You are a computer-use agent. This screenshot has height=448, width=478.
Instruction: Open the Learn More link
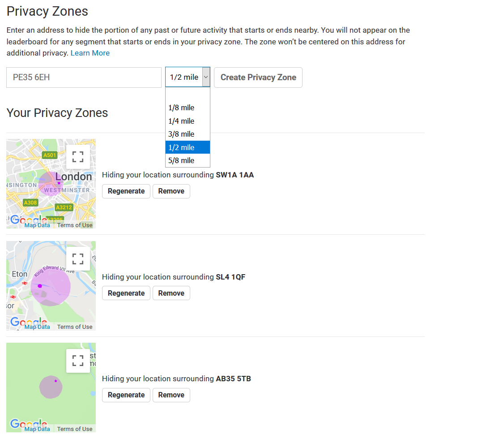pyautogui.click(x=90, y=53)
